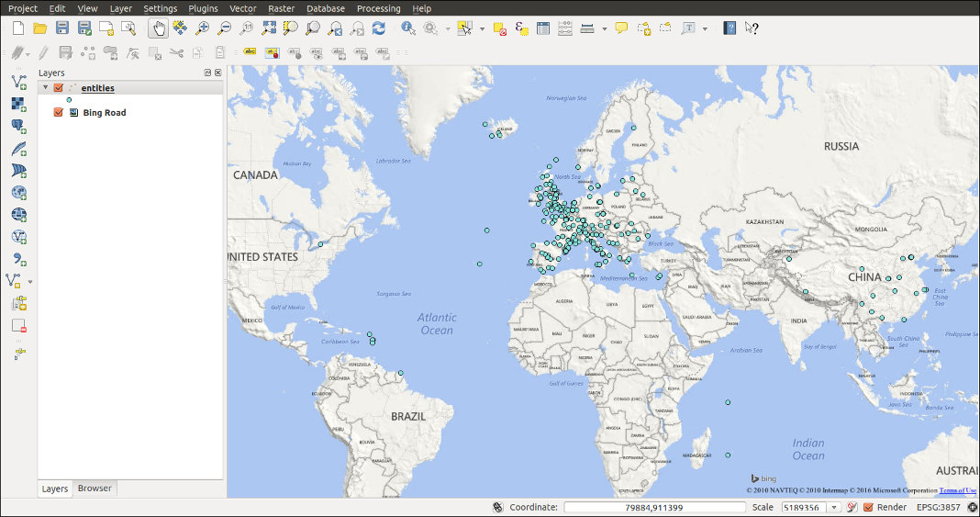Open the Processing menu
Image resolution: width=980 pixels, height=517 pixels.
point(378,8)
